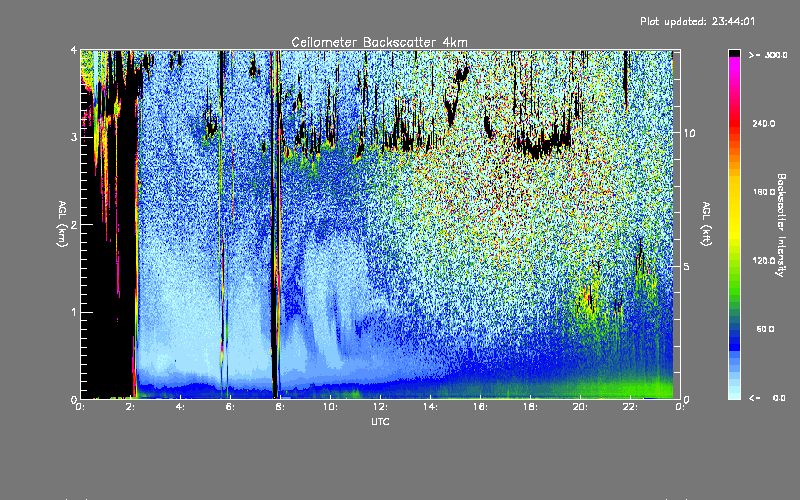The width and height of the screenshot is (800, 500).
Task: Click the 'Plot updated: 23:44:01' timestamp
Action: point(697,21)
